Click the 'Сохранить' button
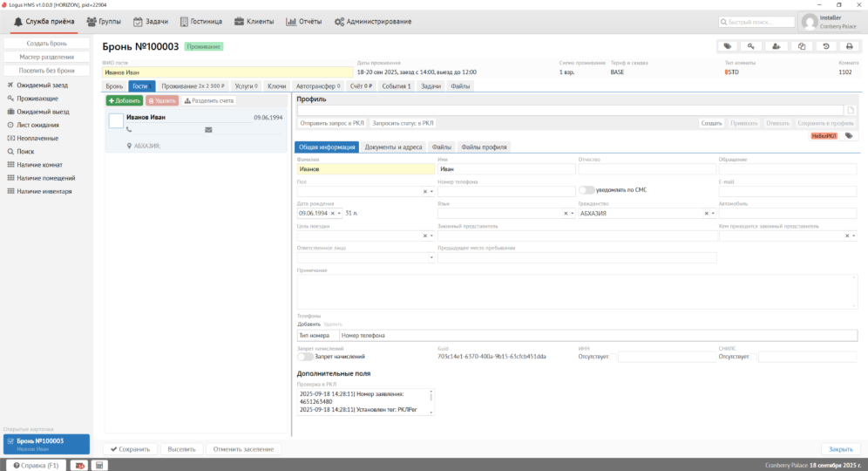Screen dimensions: 868x471 [130, 449]
